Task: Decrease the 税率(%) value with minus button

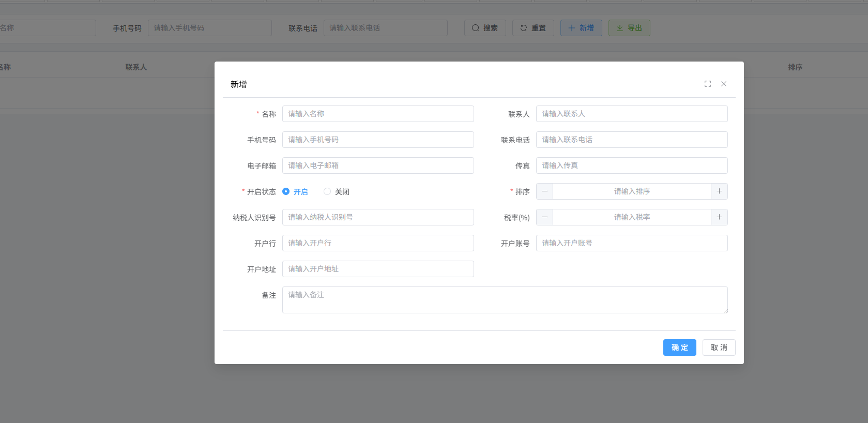Action: pyautogui.click(x=544, y=217)
